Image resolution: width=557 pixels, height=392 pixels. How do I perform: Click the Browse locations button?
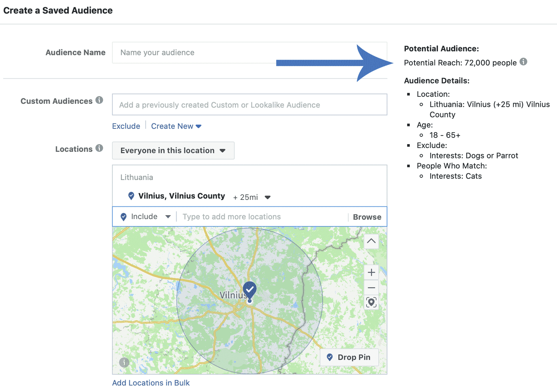click(x=367, y=217)
